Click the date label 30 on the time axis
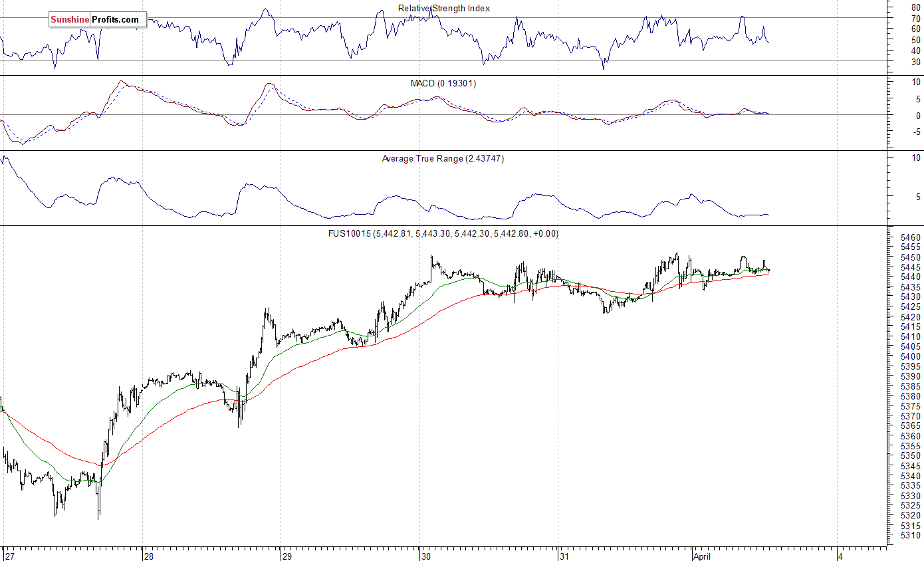The width and height of the screenshot is (924, 561). pyautogui.click(x=425, y=556)
